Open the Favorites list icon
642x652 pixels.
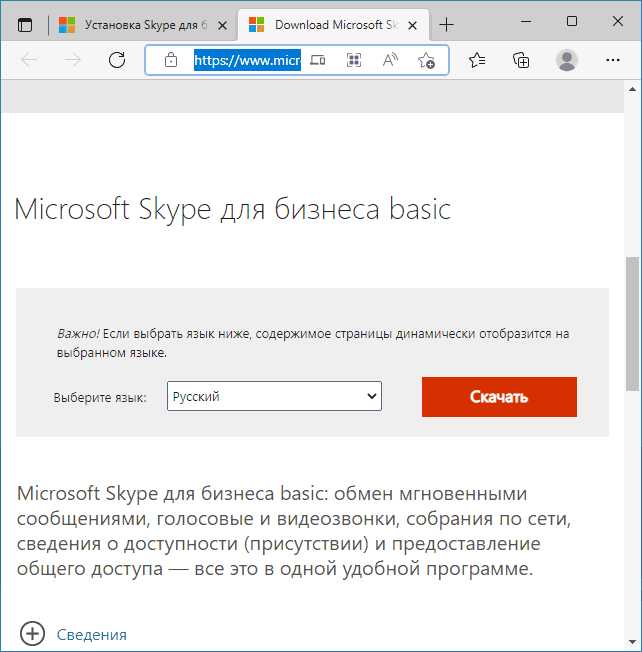pyautogui.click(x=477, y=60)
